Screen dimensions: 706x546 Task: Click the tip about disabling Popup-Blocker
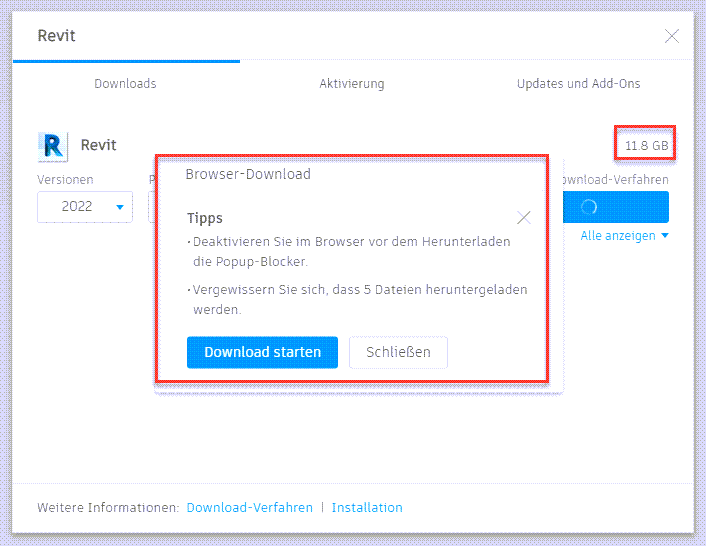tap(350, 251)
